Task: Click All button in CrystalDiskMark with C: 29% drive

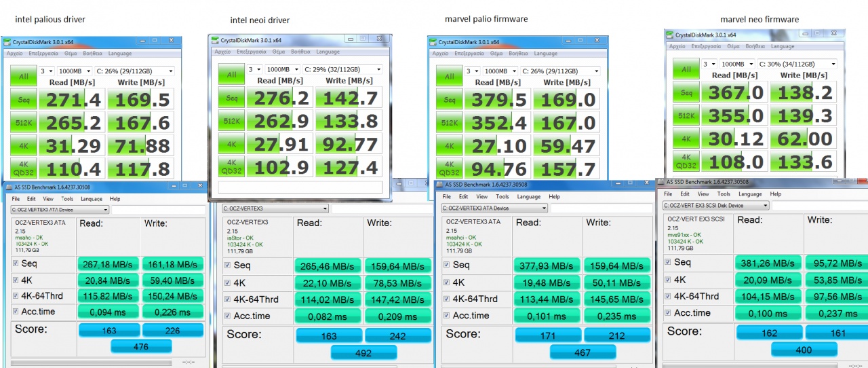Action: tap(231, 74)
